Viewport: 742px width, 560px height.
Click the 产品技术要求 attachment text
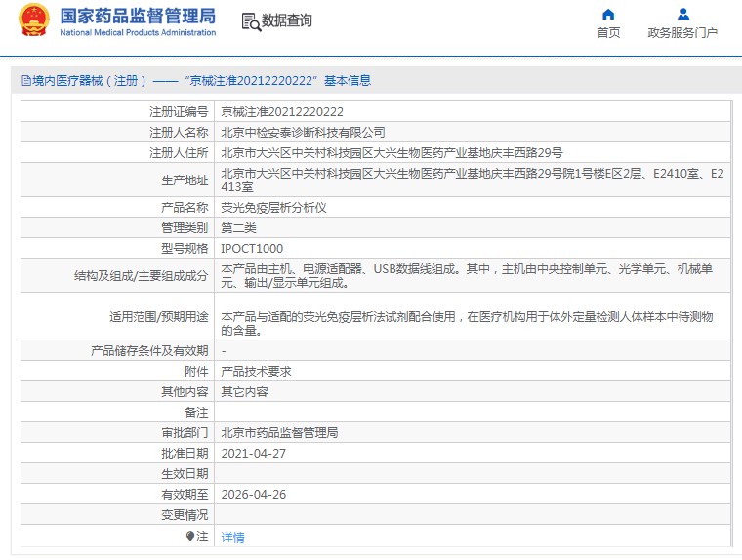pos(256,371)
